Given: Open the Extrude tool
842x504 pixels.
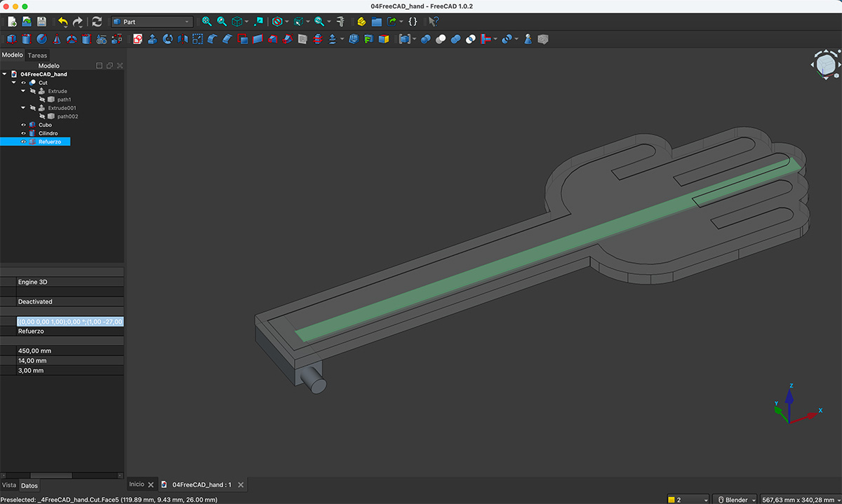Looking at the screenshot, I should (x=152, y=39).
